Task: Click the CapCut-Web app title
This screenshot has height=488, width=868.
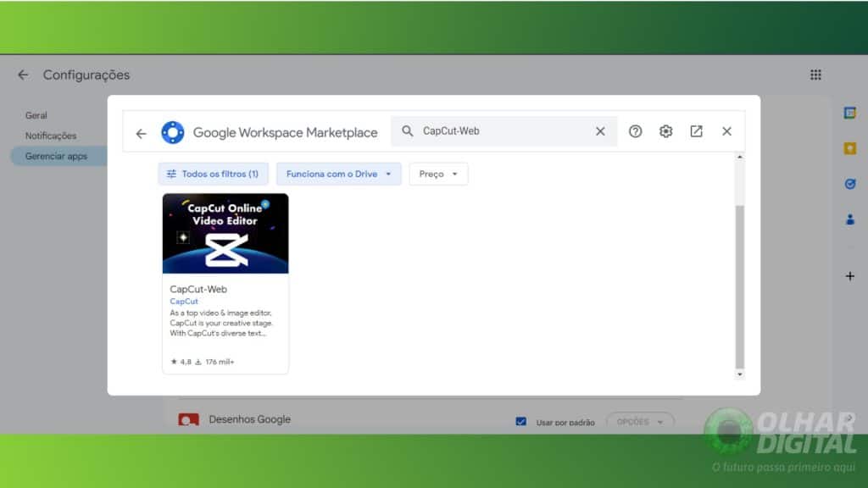Action: point(198,289)
